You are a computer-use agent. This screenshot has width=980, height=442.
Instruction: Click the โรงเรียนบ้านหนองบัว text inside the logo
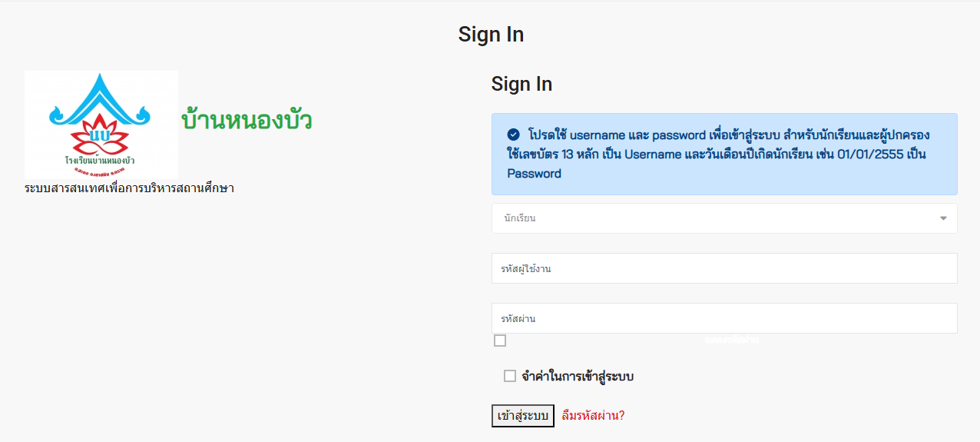[101, 160]
